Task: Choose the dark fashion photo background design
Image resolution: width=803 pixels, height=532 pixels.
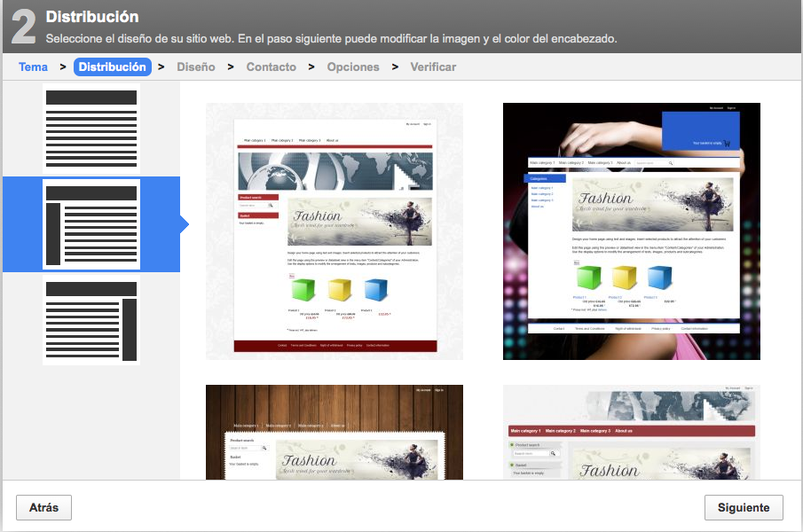Action: [x=631, y=231]
